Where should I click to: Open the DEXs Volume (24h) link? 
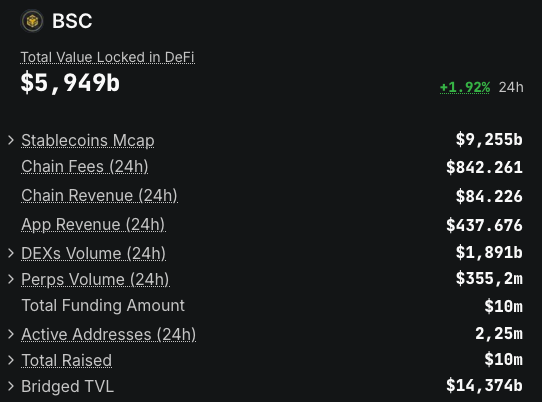[93, 253]
